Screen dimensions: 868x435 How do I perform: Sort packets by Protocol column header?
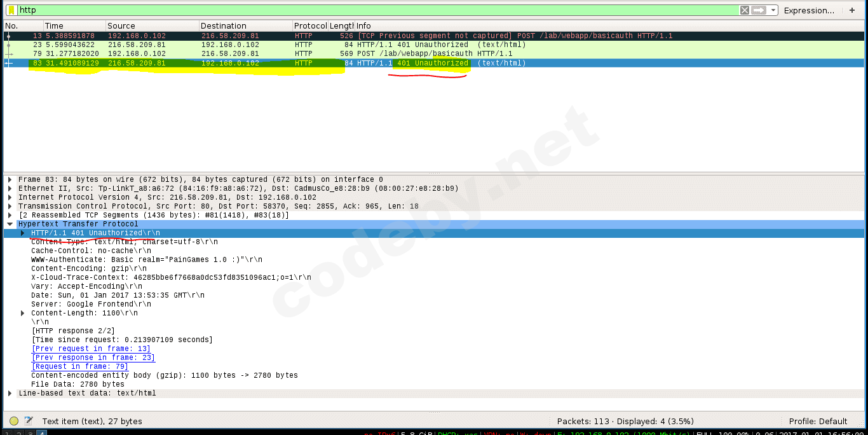pos(310,26)
